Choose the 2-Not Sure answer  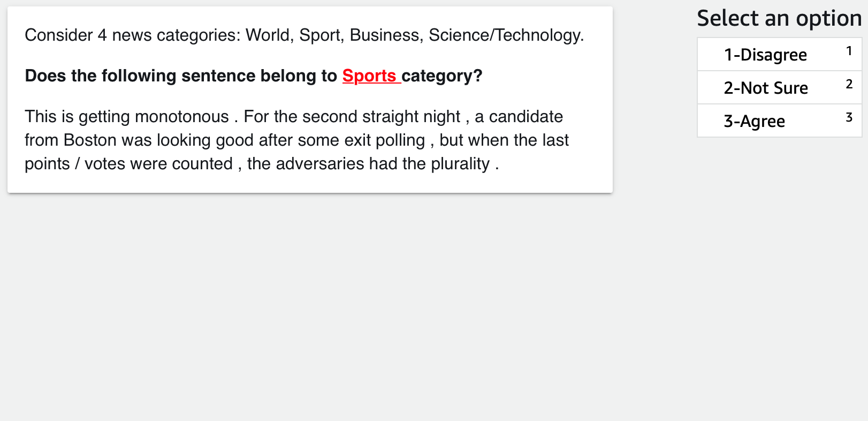pos(765,88)
